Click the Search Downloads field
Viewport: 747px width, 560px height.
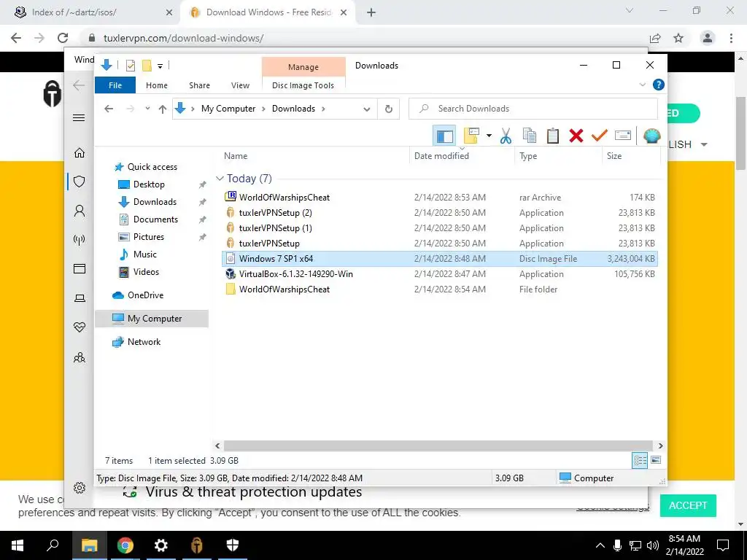tap(533, 109)
